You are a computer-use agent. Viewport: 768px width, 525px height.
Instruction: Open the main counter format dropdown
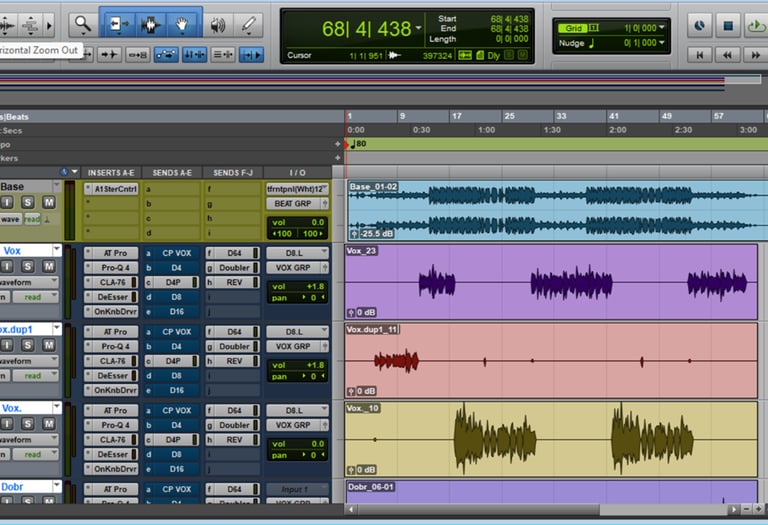tap(418, 28)
